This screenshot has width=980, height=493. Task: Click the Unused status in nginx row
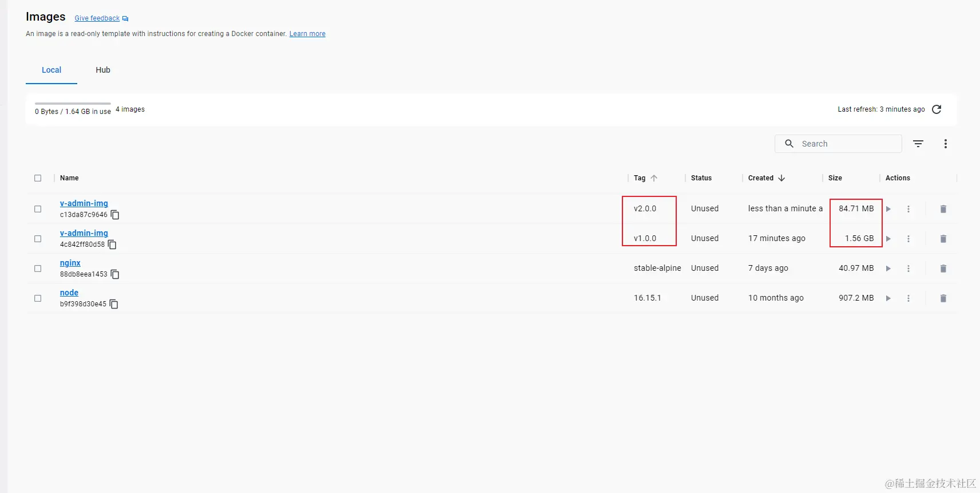pos(705,268)
